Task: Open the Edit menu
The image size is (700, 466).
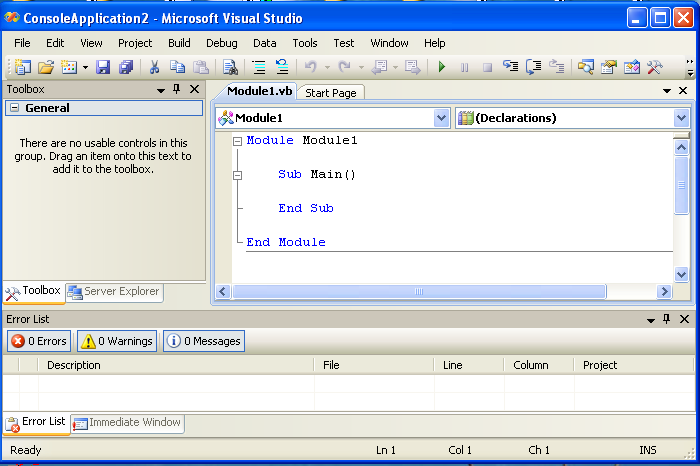Action: [55, 43]
